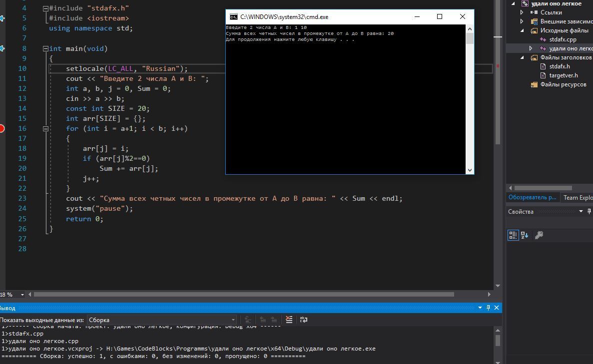Screen dimensions: 593x364
Task: Click the "cin >> a >> b;" line
Action: click(95, 99)
